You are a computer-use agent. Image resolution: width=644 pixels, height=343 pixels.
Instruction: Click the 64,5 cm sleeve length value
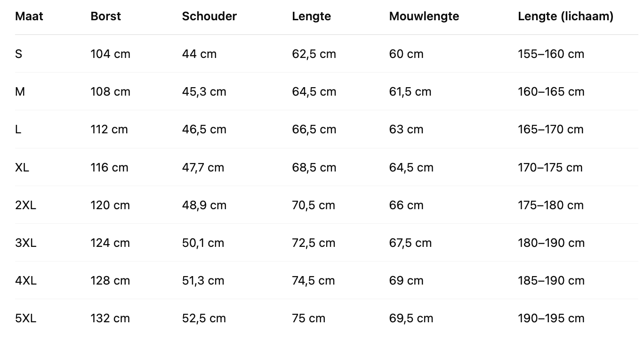point(411,167)
